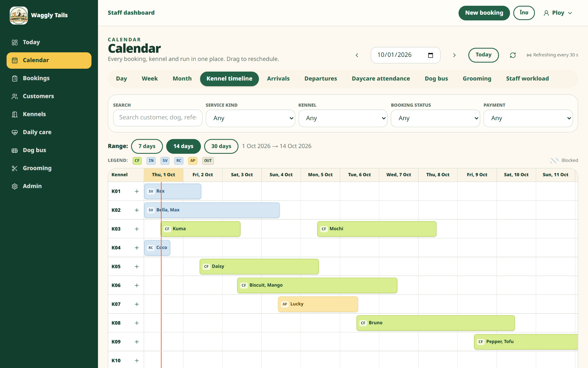Open Admin settings in sidebar
Viewport: 588px width, 368px height.
coord(49,186)
